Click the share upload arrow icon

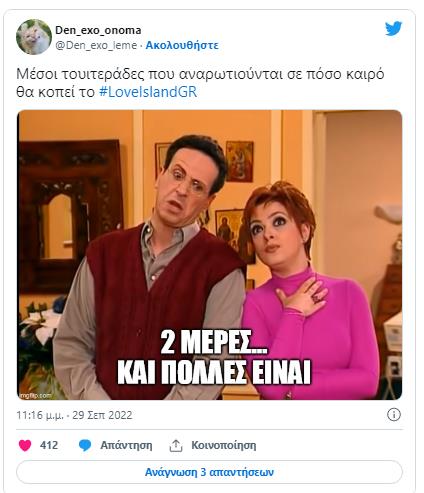tap(176, 445)
